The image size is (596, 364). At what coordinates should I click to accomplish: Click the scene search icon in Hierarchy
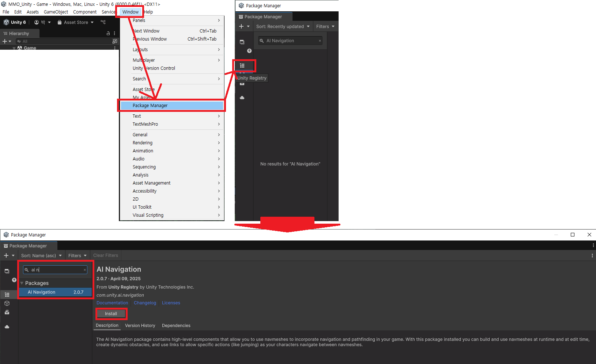(115, 41)
